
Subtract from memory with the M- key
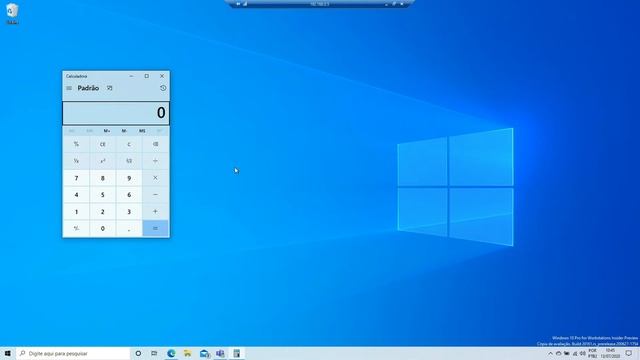click(x=124, y=131)
